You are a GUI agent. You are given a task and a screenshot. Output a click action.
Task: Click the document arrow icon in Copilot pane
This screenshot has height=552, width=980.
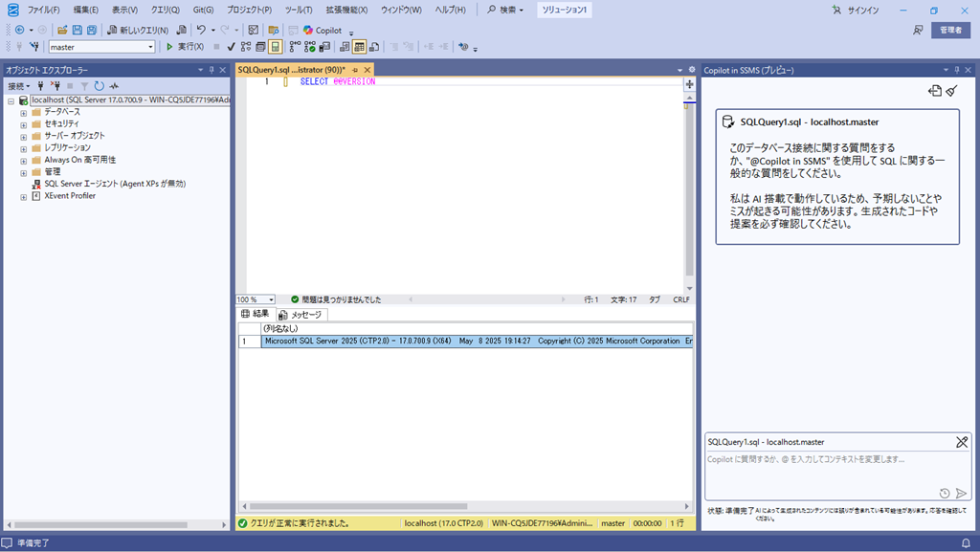pos(934,91)
